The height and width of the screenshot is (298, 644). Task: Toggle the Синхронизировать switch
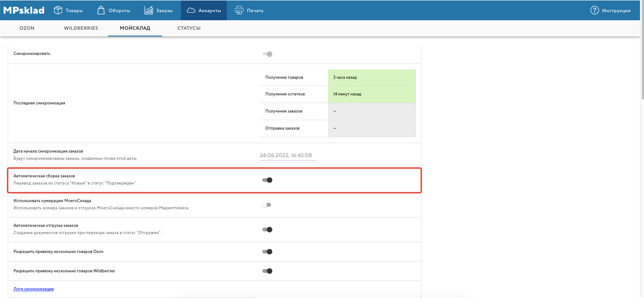[x=267, y=54]
